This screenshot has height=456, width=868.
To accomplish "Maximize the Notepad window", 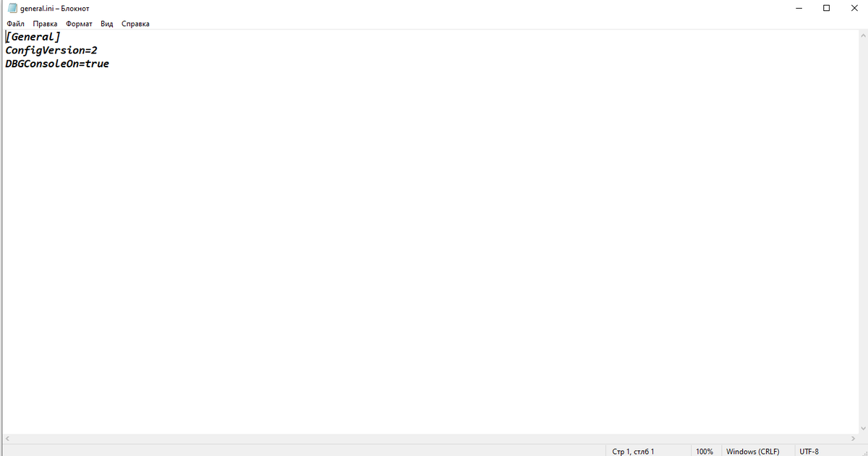I will 827,8.
